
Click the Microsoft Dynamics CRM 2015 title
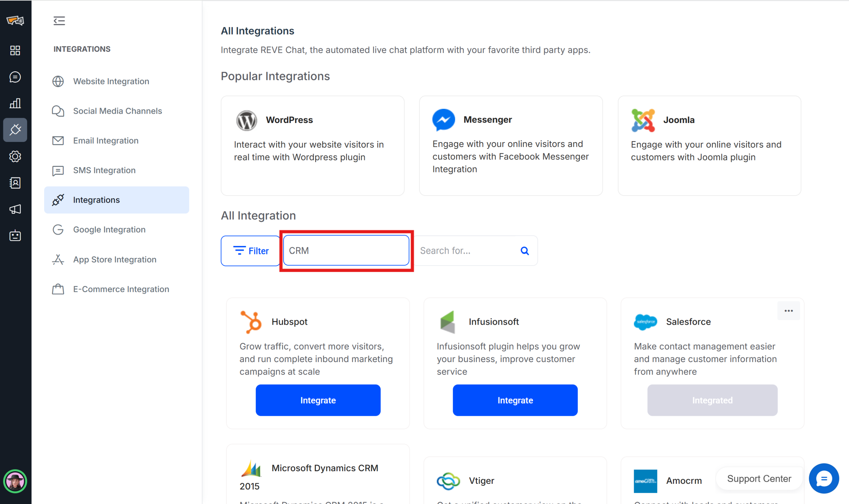[309, 477]
